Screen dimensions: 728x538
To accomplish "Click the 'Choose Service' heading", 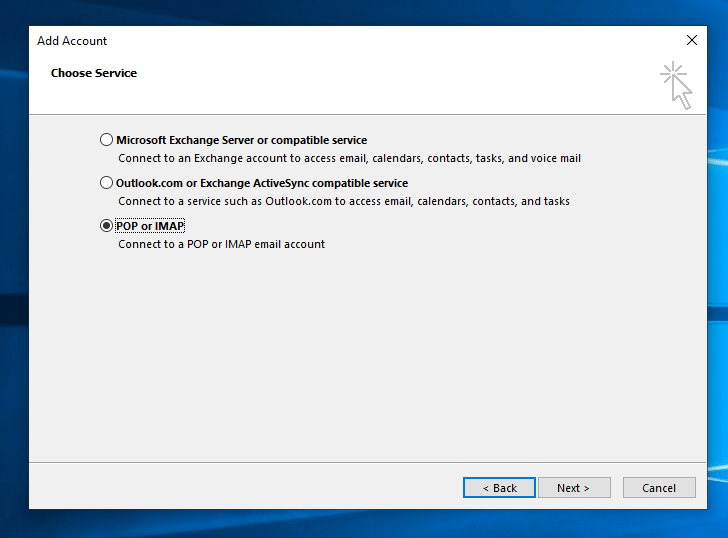I will [x=94, y=73].
